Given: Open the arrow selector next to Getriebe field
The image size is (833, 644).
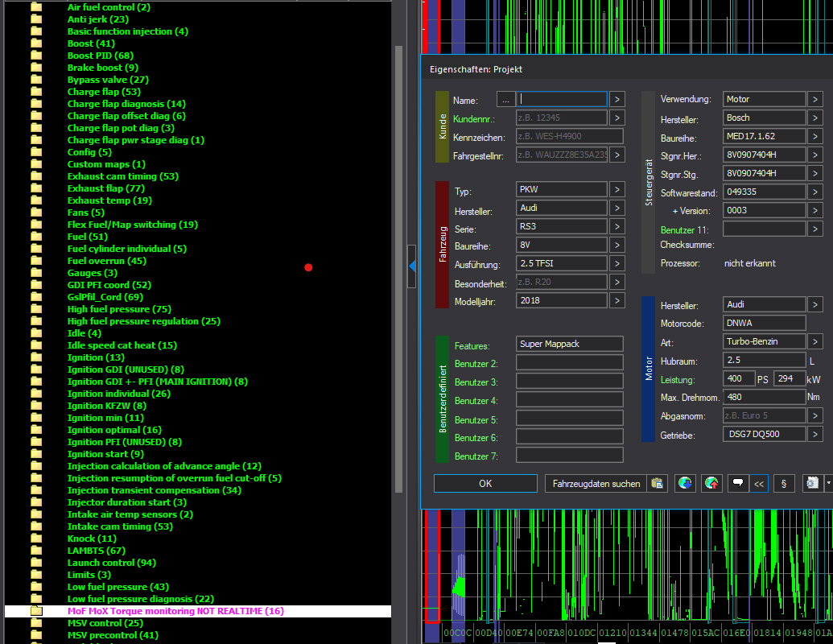Looking at the screenshot, I should click(x=814, y=434).
